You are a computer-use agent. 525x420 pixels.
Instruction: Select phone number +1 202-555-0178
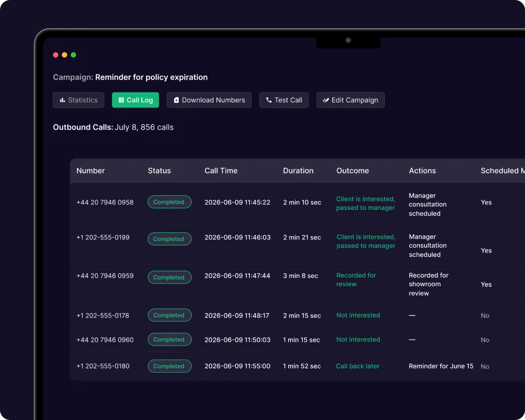(102, 316)
